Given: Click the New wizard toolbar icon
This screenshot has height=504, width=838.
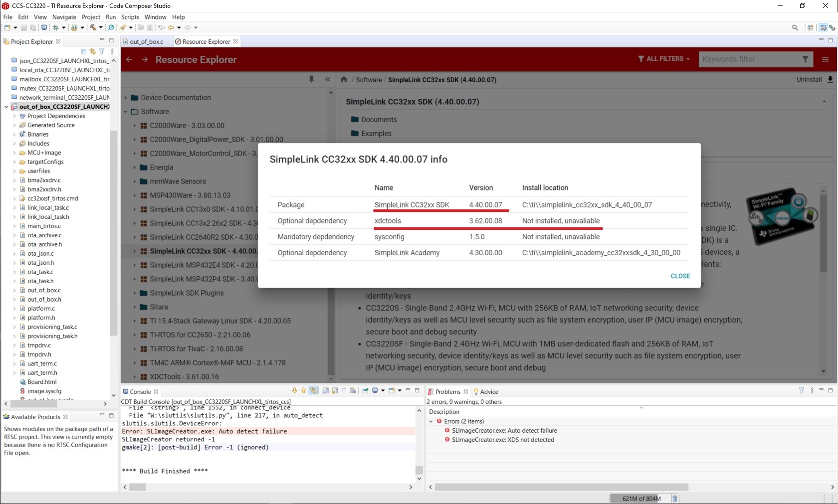Looking at the screenshot, I should [7, 28].
